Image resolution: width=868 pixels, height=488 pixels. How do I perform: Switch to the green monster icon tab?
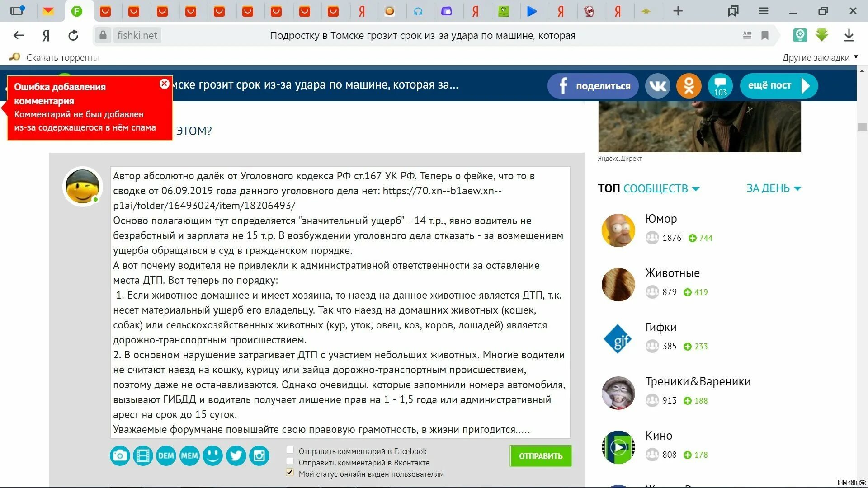pos(503,11)
